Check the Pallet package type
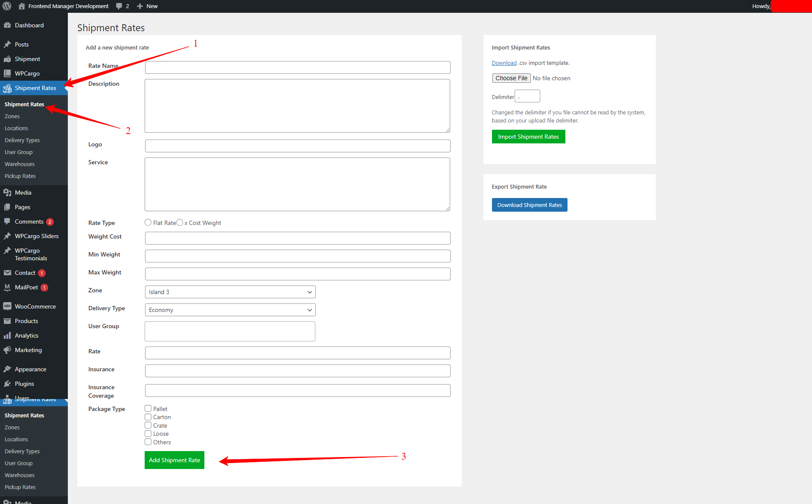The height and width of the screenshot is (504, 812). 148,408
